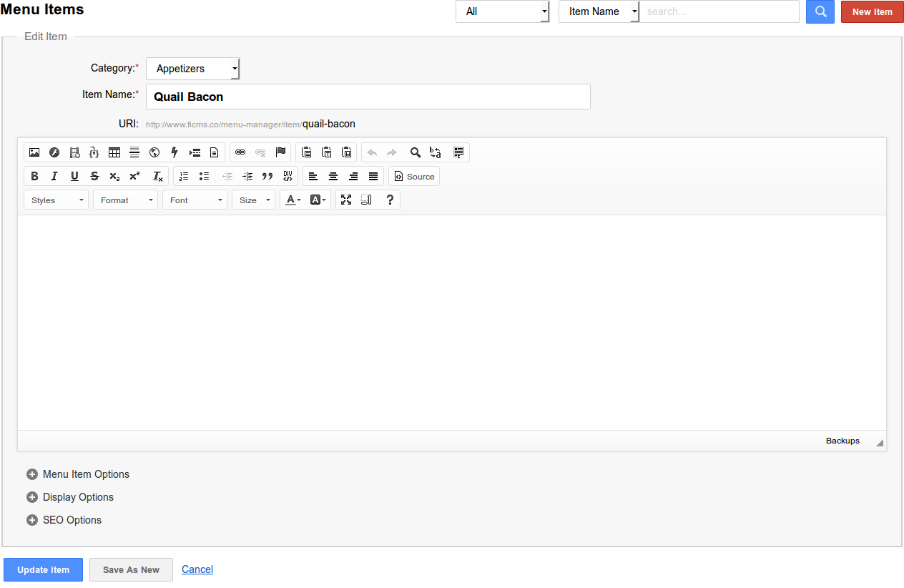Click the Update Item button
This screenshot has height=588, width=904.
[43, 569]
